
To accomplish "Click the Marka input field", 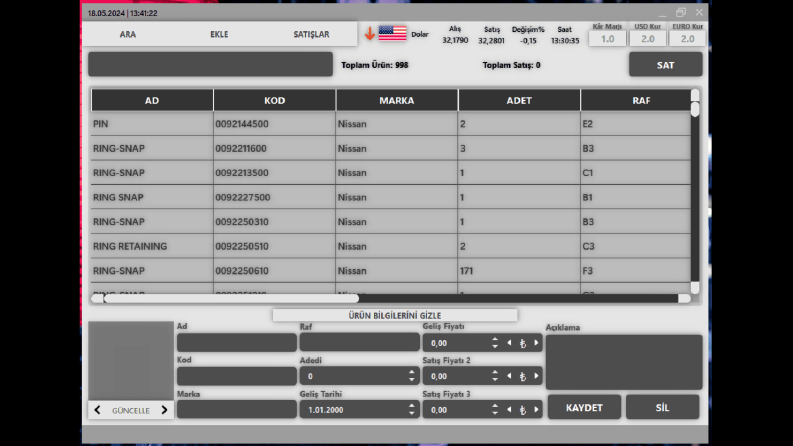I will (x=237, y=410).
